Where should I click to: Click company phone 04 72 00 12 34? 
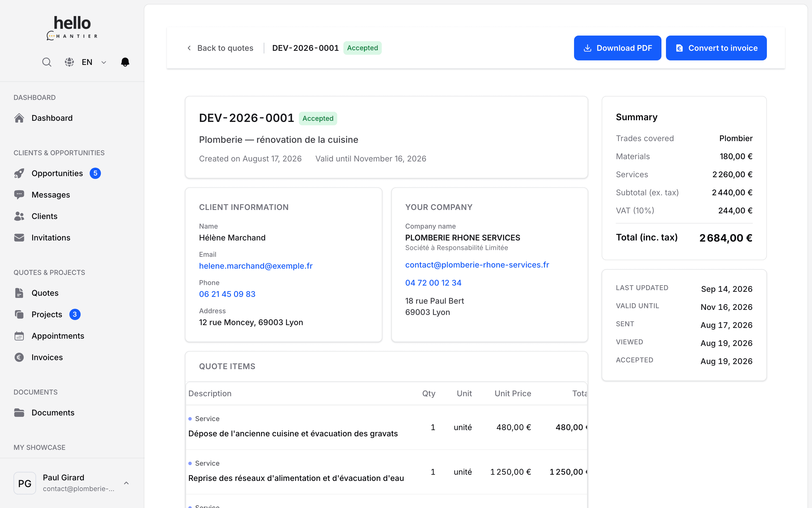tap(433, 283)
